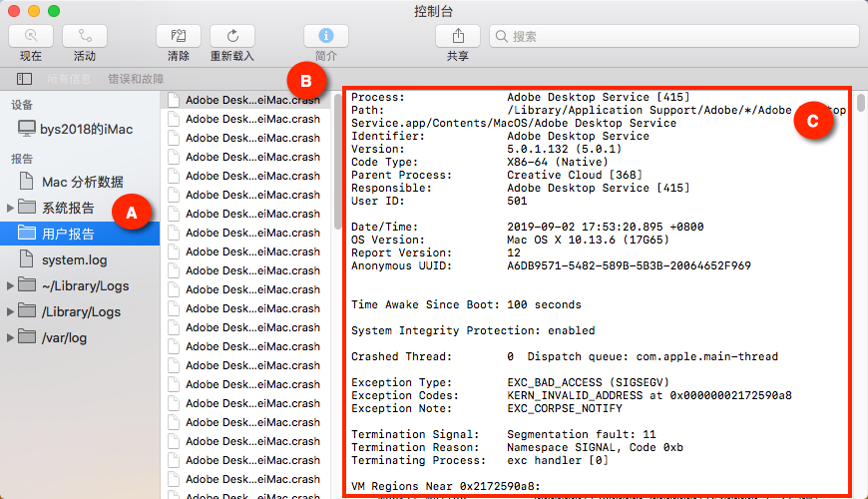Select the /Library/Logs folder
868x499 pixels.
80,311
